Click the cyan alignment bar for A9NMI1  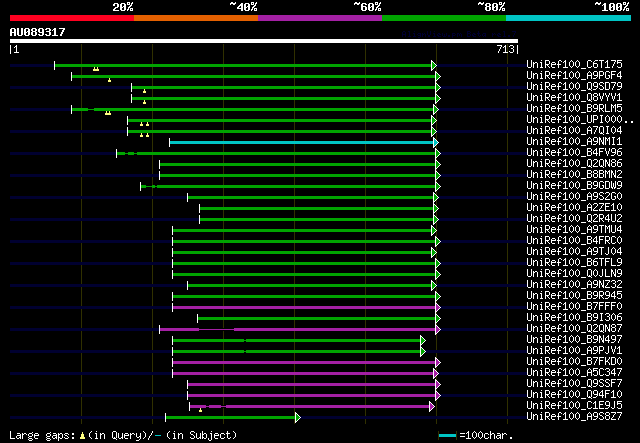click(x=302, y=142)
